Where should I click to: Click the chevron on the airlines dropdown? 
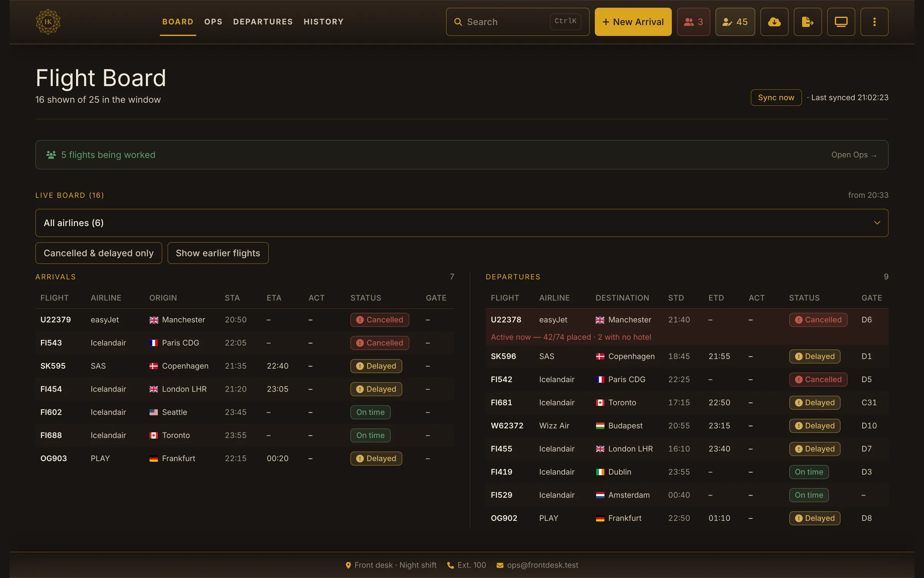877,223
